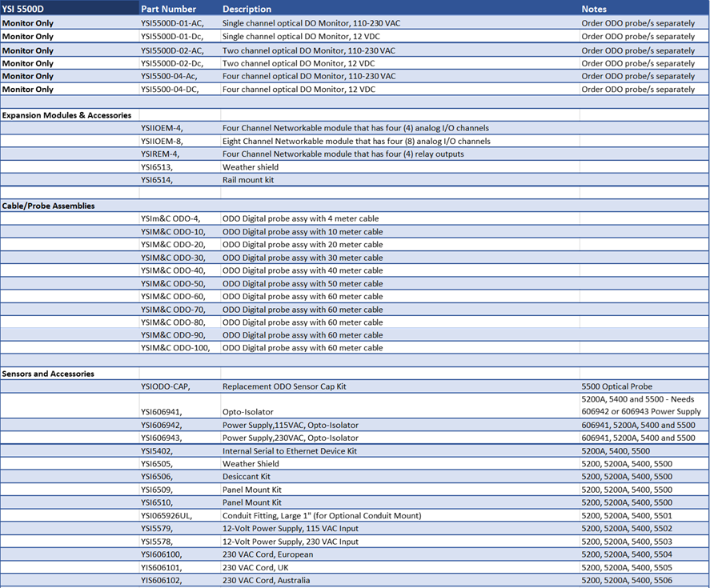710x588 pixels.
Task: Click the Conduit Fitting, Large 1" description
Action: 322,515
